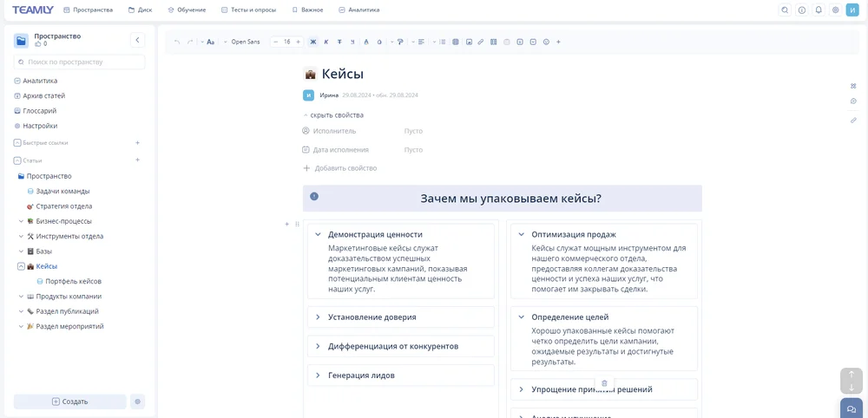868x418 pixels.
Task: Open sidebar settings gear beside Создать
Action: click(x=137, y=402)
